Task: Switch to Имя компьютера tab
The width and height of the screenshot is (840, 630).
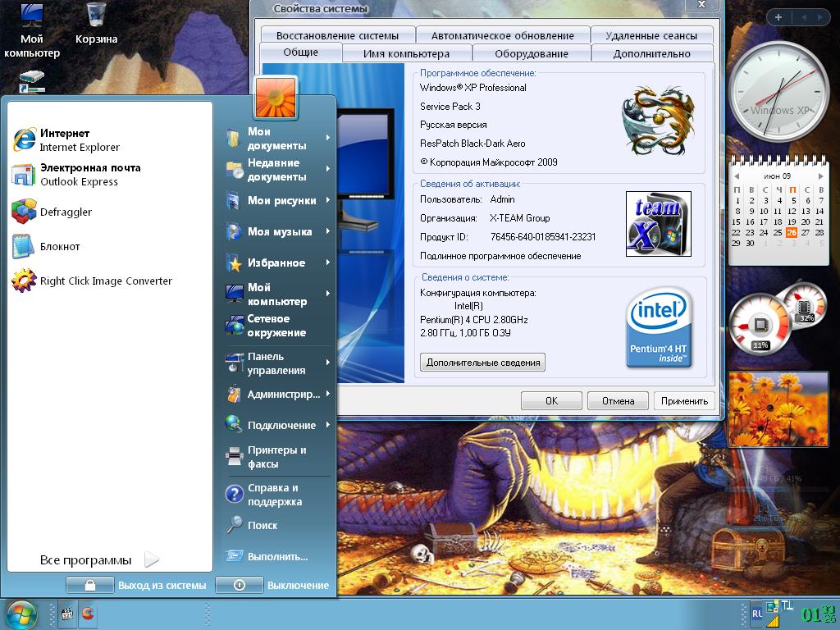Action: point(406,54)
